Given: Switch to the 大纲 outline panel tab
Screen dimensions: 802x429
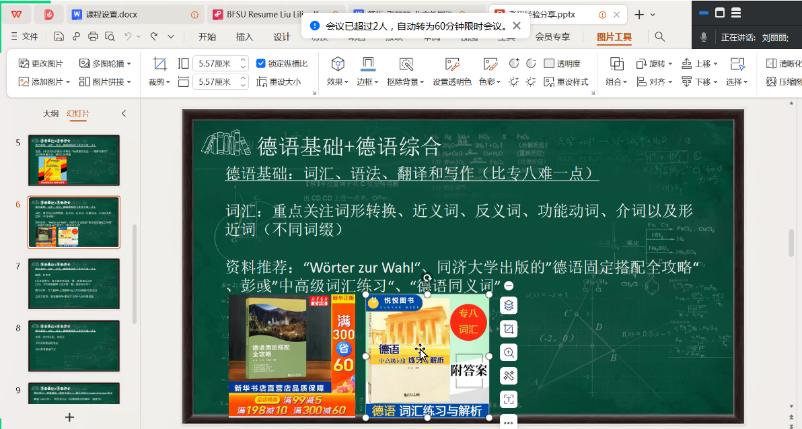Looking at the screenshot, I should coord(50,114).
